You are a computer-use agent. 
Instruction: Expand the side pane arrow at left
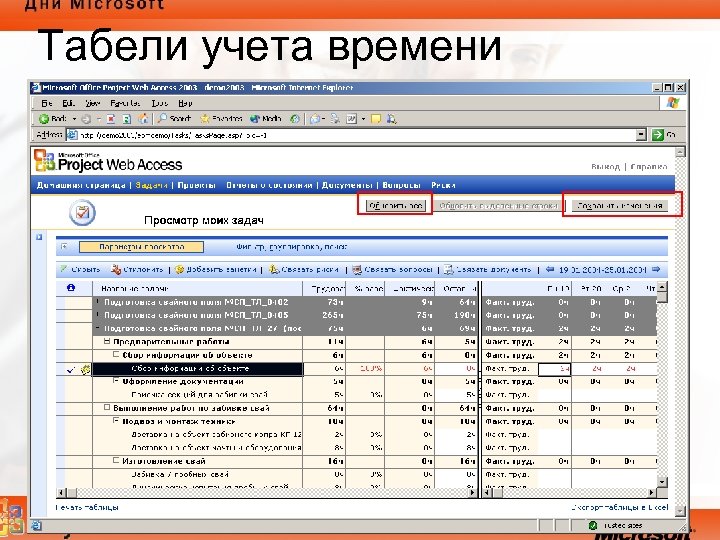(39, 237)
